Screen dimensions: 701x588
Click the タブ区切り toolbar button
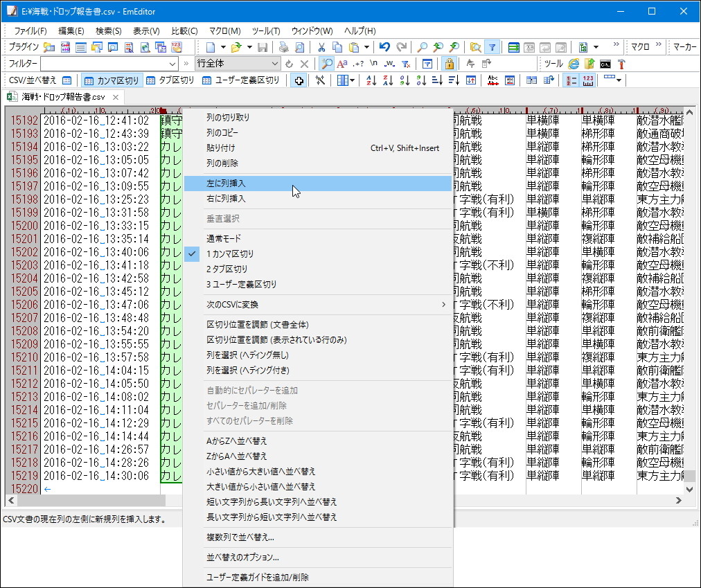coord(170,80)
